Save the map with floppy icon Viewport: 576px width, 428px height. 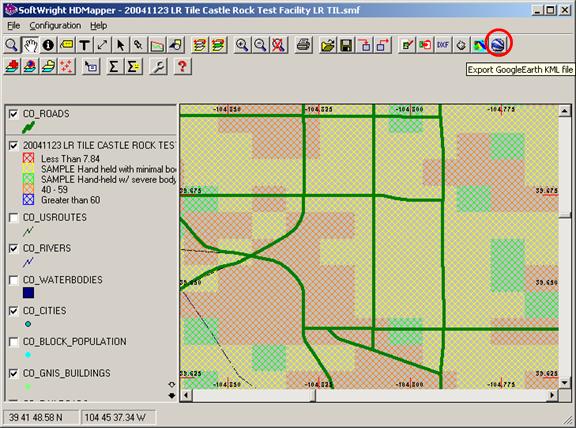346,45
